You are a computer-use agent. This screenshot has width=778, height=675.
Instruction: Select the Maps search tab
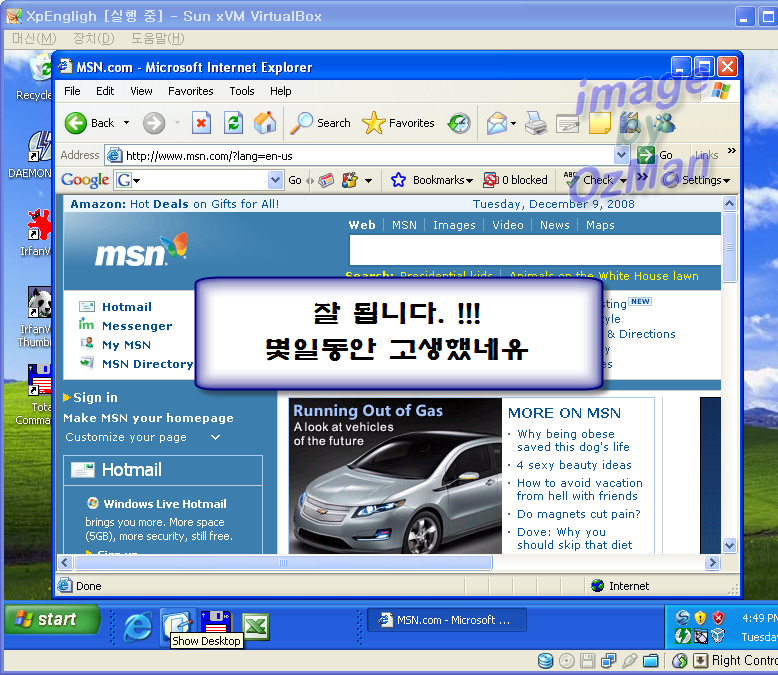600,225
